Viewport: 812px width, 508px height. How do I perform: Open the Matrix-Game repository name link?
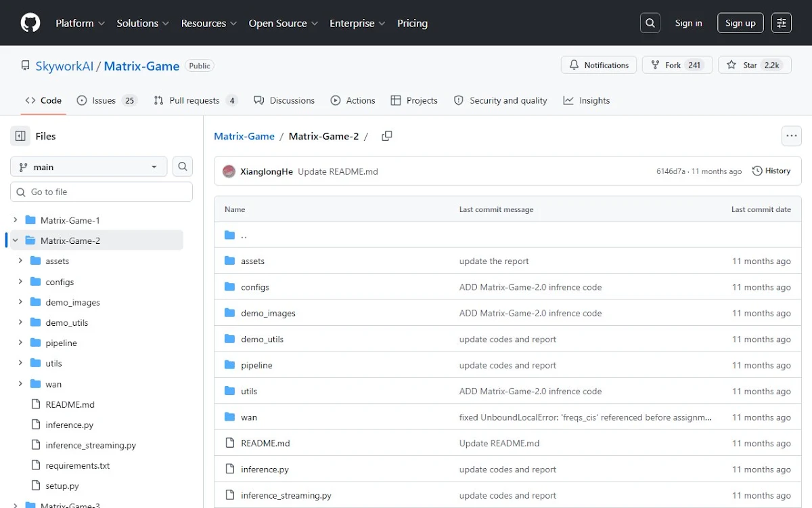141,66
